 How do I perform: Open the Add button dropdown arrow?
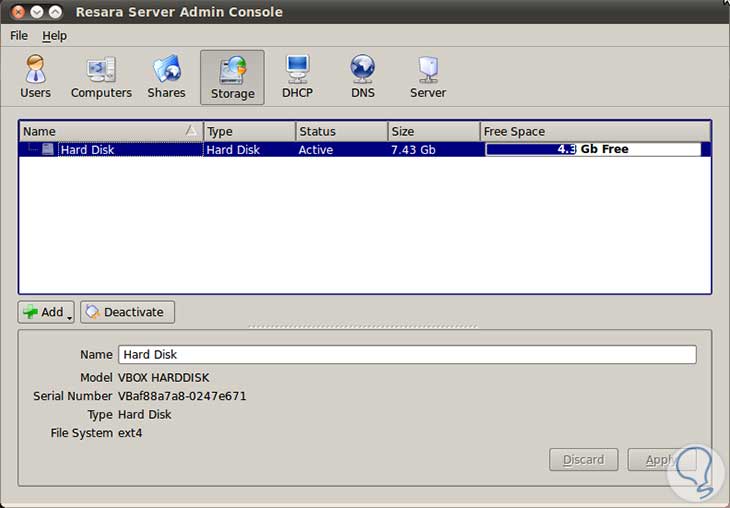(x=69, y=318)
